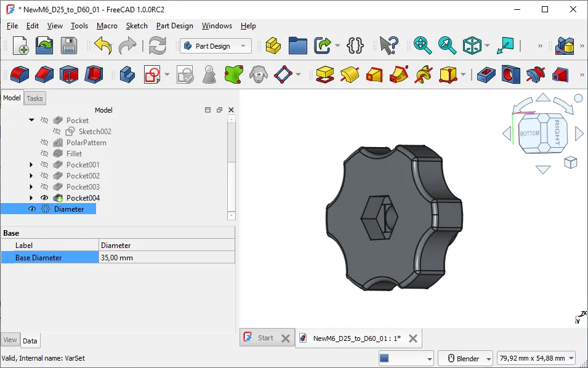Screen dimensions: 588x368
Task: Click the isometric view cube icon
Action: click(x=472, y=46)
